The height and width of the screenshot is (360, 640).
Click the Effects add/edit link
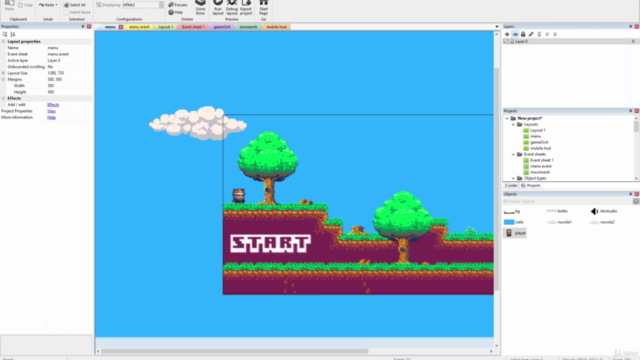(x=53, y=105)
